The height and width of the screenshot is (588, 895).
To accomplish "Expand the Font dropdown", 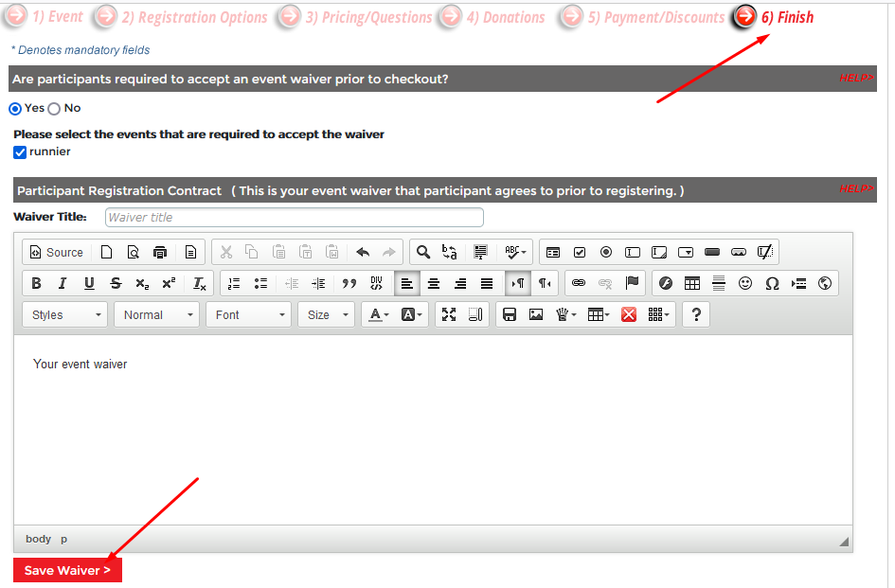I will 248,314.
